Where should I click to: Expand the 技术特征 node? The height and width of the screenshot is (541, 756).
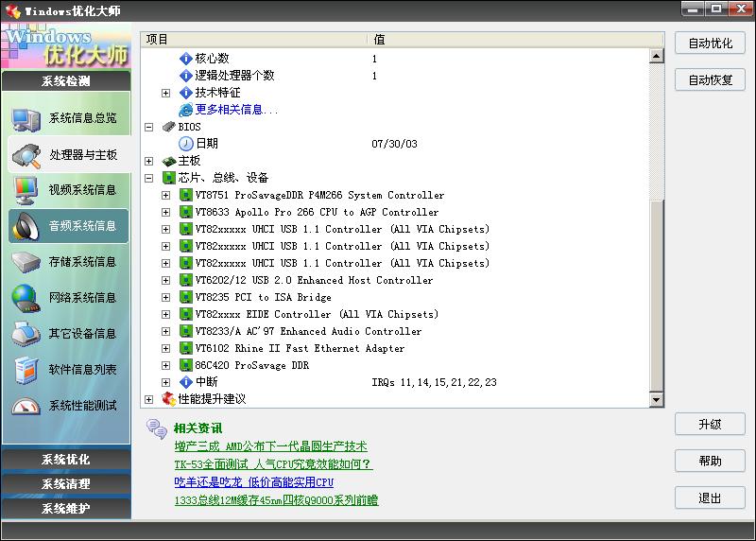click(166, 93)
